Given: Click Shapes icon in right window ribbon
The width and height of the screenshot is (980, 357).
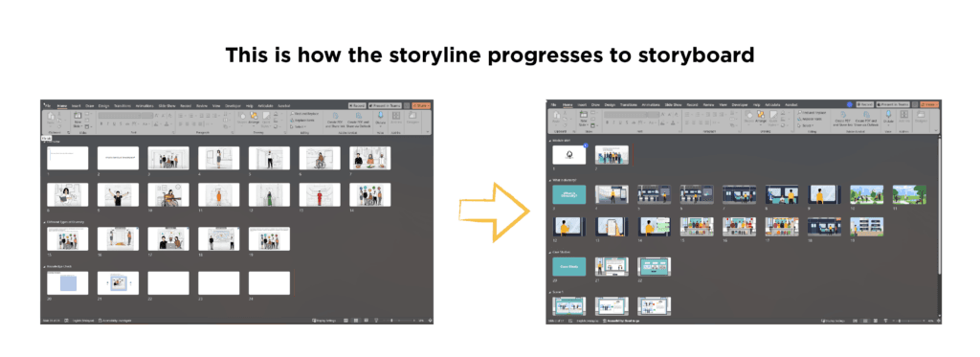Looking at the screenshot, I should 748,115.
